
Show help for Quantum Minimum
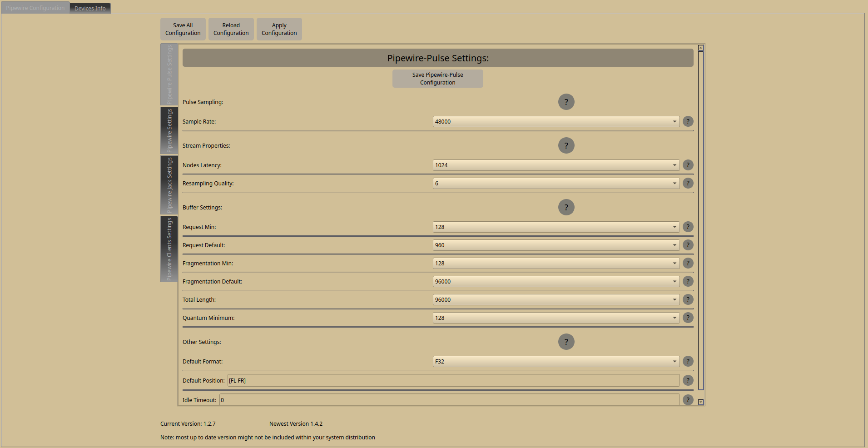(688, 318)
